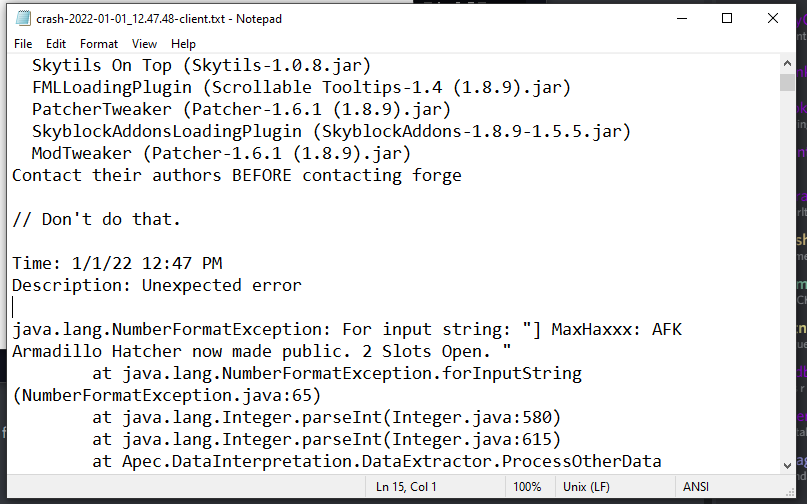Click the scrollbar up arrow

tap(787, 63)
